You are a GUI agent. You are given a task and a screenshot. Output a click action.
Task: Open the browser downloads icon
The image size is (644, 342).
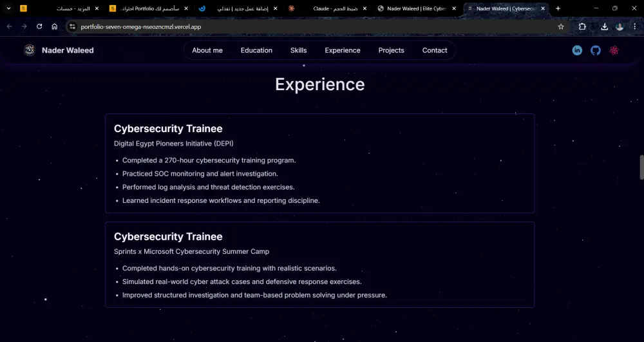click(605, 26)
